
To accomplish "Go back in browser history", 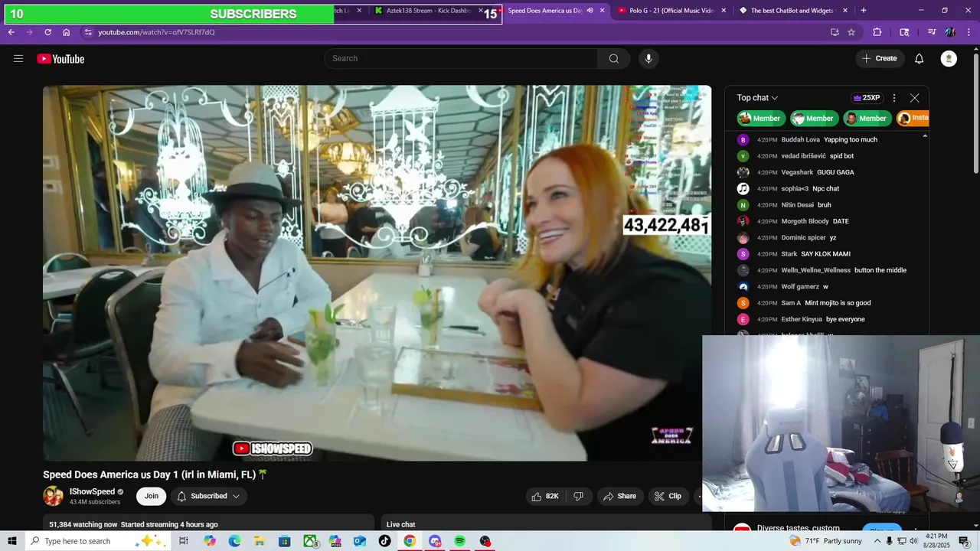I will coord(11,32).
